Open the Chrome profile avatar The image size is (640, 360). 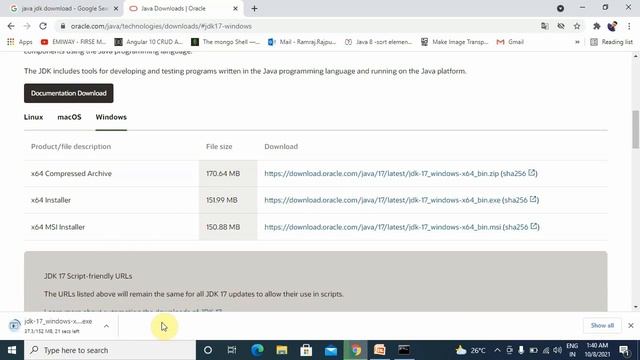(612, 26)
